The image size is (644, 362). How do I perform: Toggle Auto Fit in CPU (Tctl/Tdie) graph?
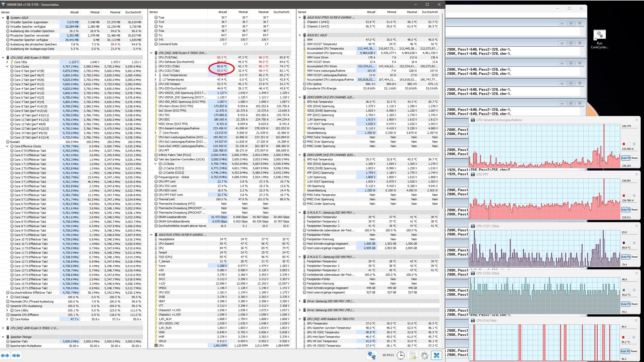[626, 351]
